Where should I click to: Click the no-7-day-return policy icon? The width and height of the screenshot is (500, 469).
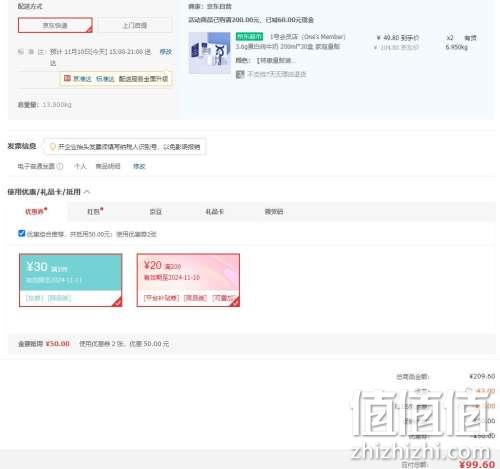coord(240,74)
